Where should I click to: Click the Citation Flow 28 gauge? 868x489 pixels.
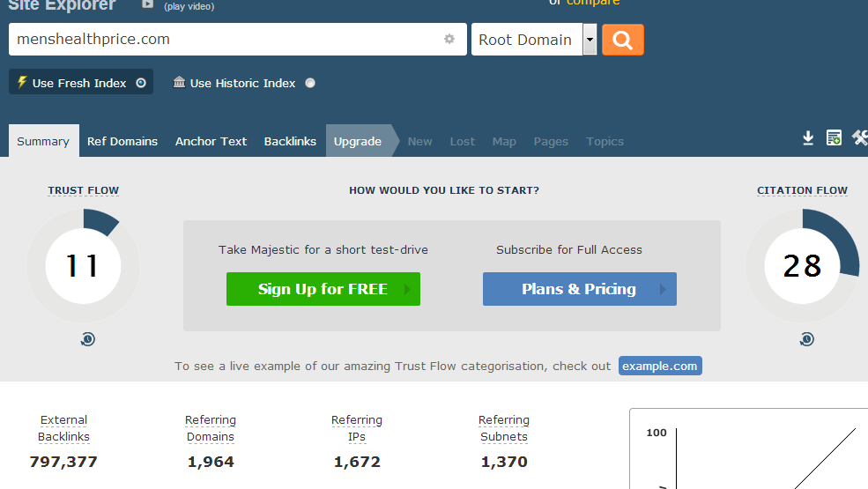click(802, 266)
